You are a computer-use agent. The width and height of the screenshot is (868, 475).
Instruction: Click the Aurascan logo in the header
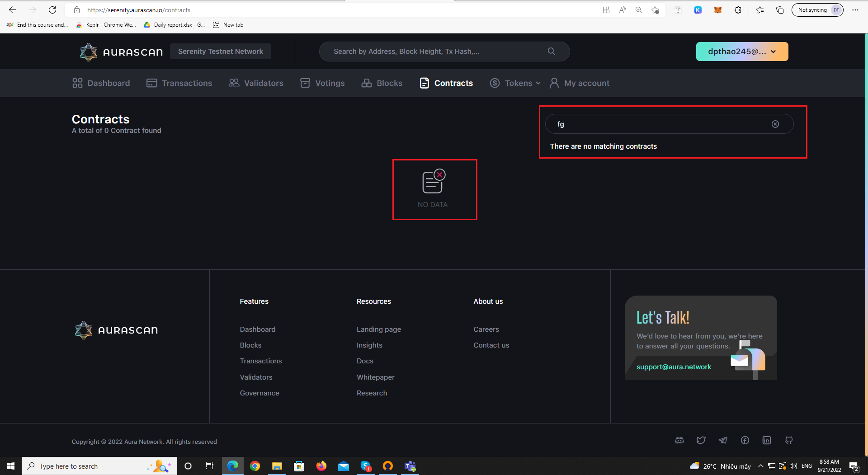point(121,52)
